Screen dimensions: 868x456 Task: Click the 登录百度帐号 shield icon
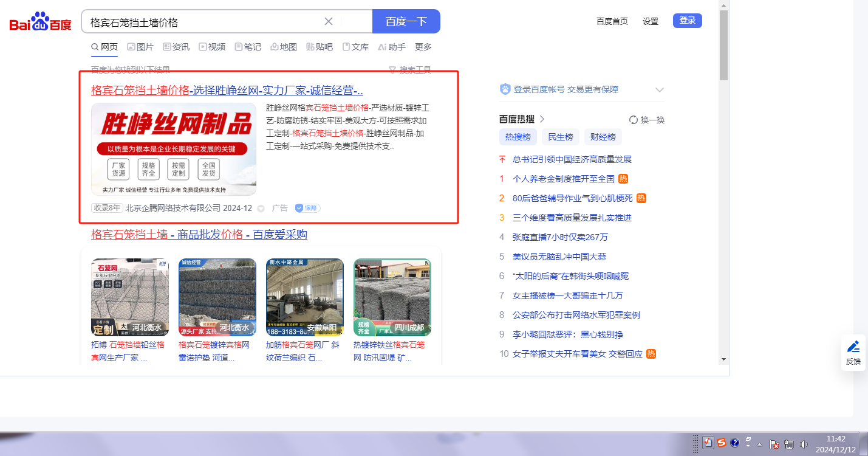coord(505,89)
